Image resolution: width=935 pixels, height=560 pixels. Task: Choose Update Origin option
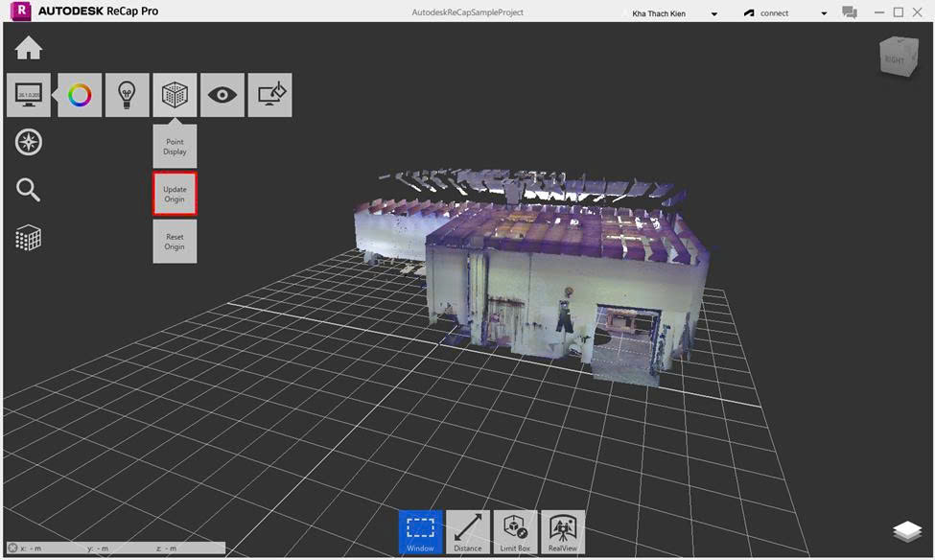pos(175,194)
